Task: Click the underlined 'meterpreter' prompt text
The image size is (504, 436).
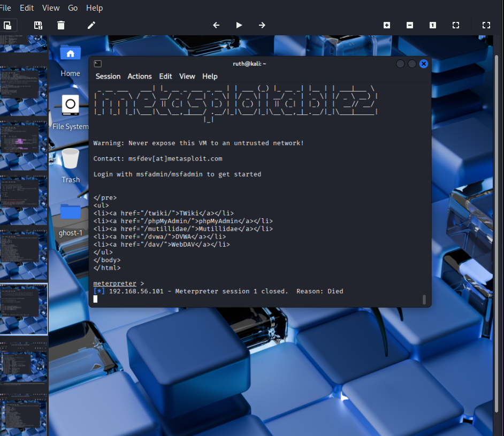Action: [x=114, y=284]
